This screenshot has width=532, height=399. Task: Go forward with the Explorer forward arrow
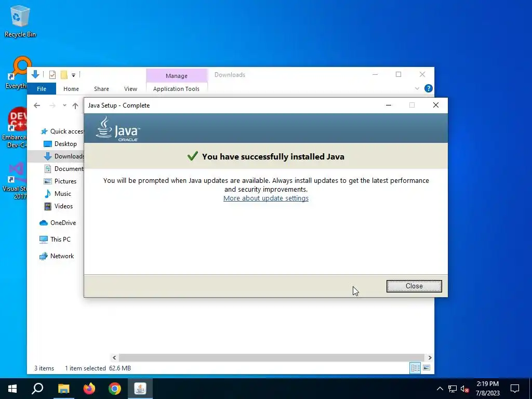coord(52,105)
